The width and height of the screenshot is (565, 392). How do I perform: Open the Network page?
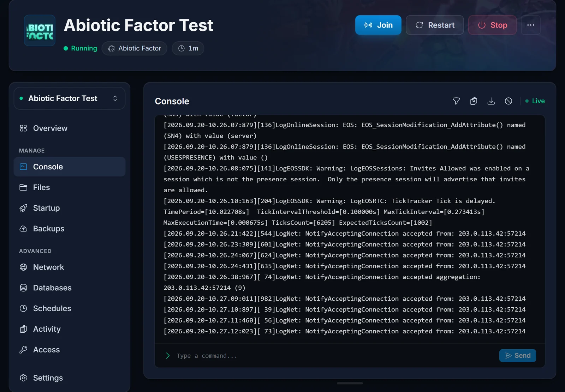pyautogui.click(x=70, y=267)
